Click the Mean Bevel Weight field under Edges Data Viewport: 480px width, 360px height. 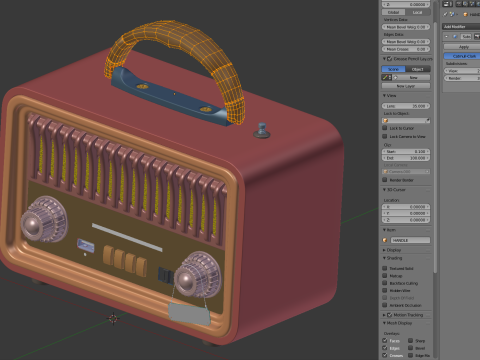406,42
